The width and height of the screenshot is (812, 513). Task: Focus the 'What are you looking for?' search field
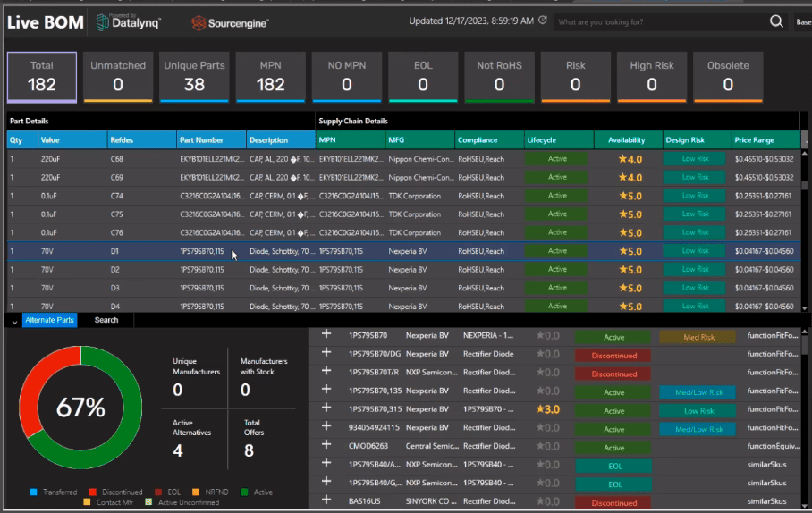660,21
